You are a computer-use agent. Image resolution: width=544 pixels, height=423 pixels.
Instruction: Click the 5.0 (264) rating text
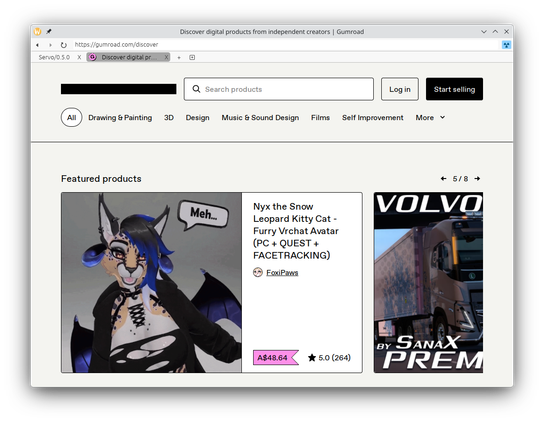(x=334, y=357)
